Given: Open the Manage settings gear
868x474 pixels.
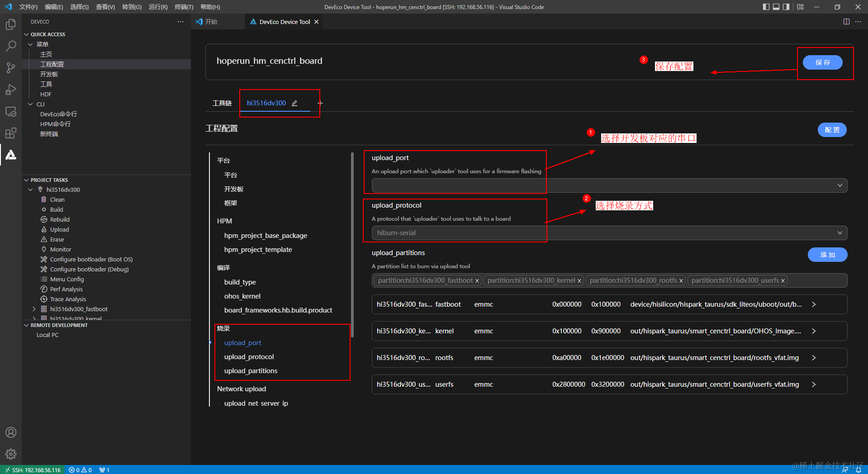Looking at the screenshot, I should 11,454.
